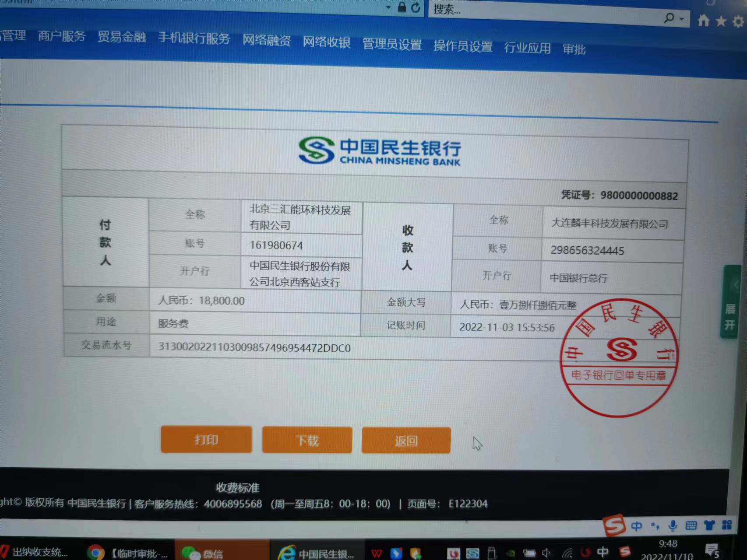The height and width of the screenshot is (560, 747).
Task: Expand the green 展开 side panel
Action: coord(729,317)
